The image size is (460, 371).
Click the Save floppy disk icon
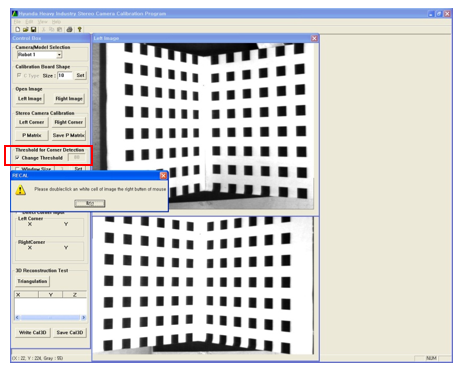coord(34,30)
